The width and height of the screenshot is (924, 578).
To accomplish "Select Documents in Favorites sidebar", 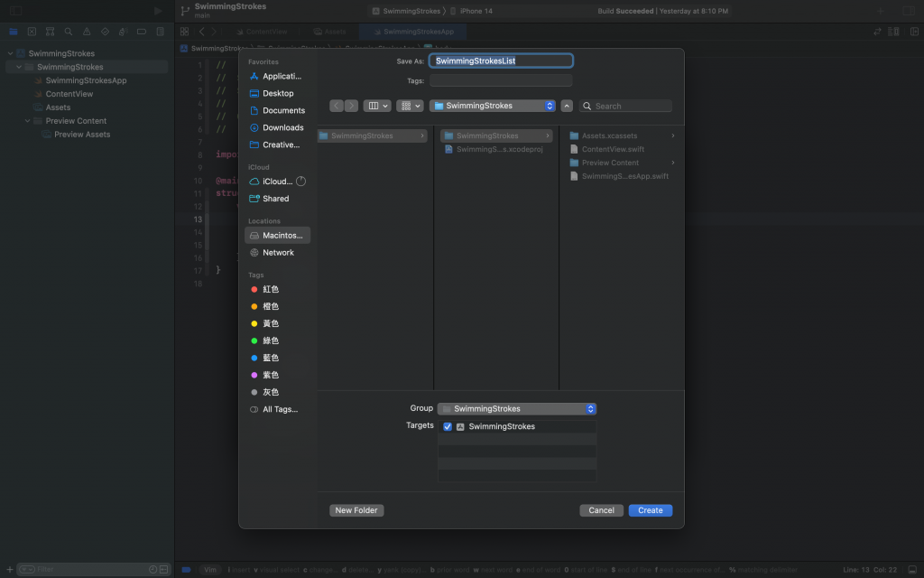I will click(x=277, y=110).
